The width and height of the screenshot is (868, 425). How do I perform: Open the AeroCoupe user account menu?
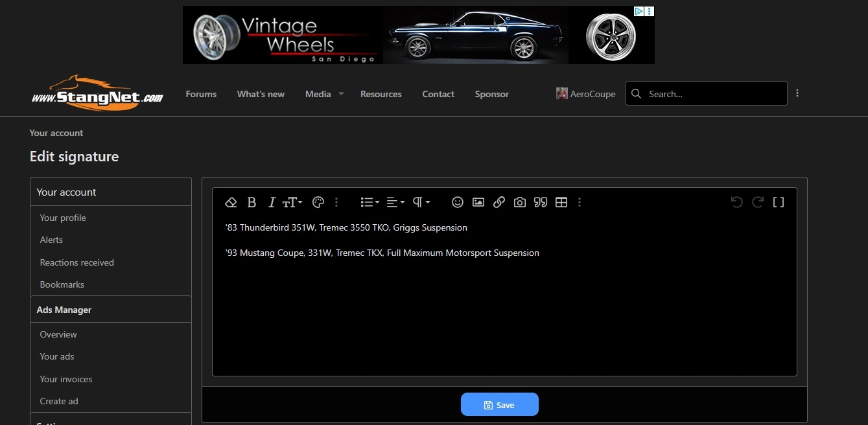tap(586, 94)
